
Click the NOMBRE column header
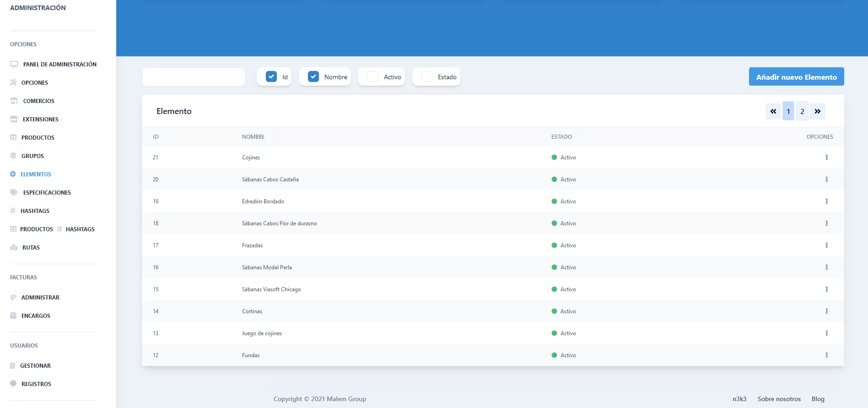coord(253,137)
